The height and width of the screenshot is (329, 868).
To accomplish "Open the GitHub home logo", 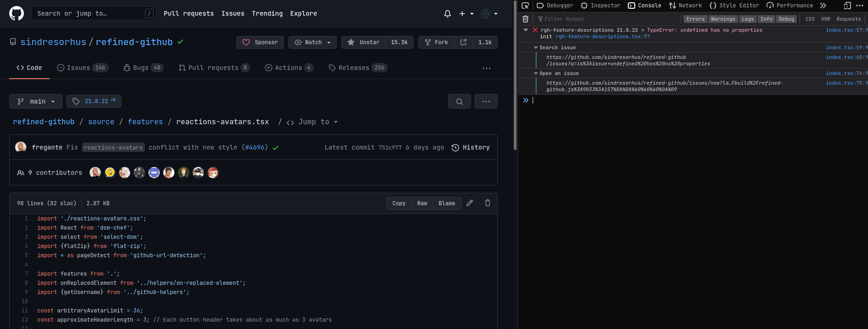I will [x=17, y=13].
